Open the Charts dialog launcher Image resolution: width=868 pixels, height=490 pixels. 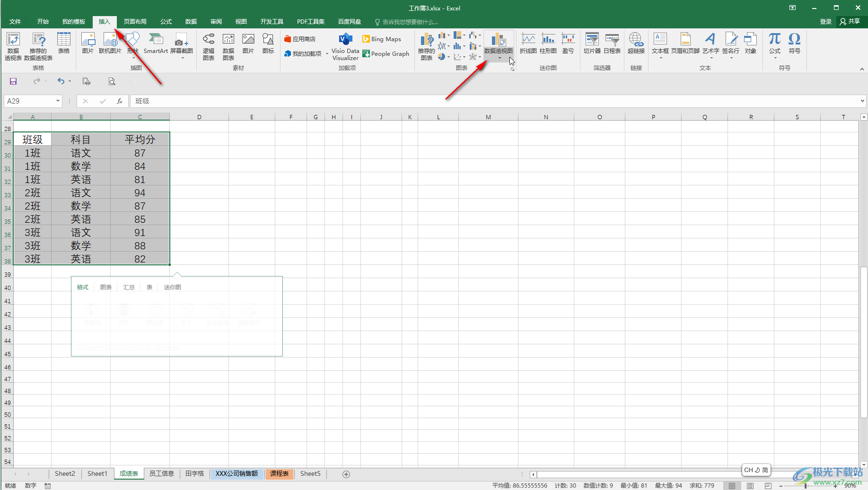(512, 69)
